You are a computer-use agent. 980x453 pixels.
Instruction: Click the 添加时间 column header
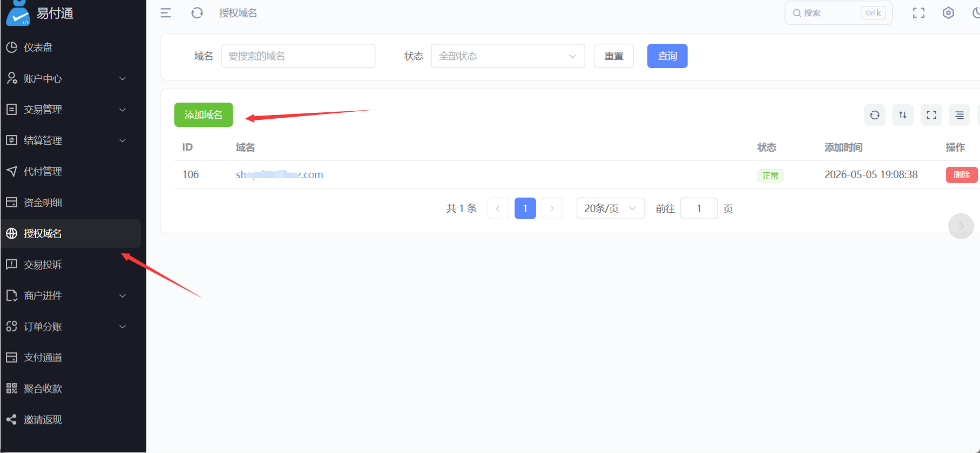pos(843,147)
